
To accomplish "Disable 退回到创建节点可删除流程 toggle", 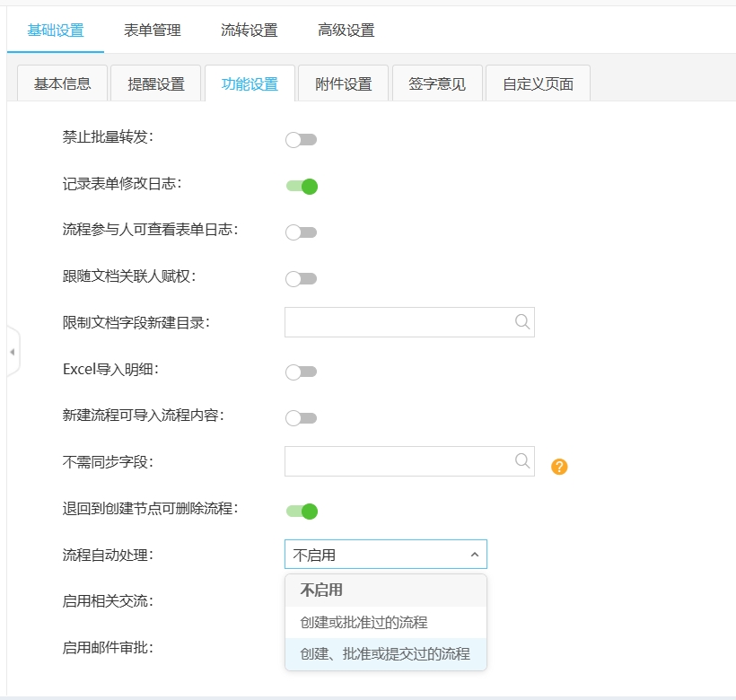I will pos(302,512).
